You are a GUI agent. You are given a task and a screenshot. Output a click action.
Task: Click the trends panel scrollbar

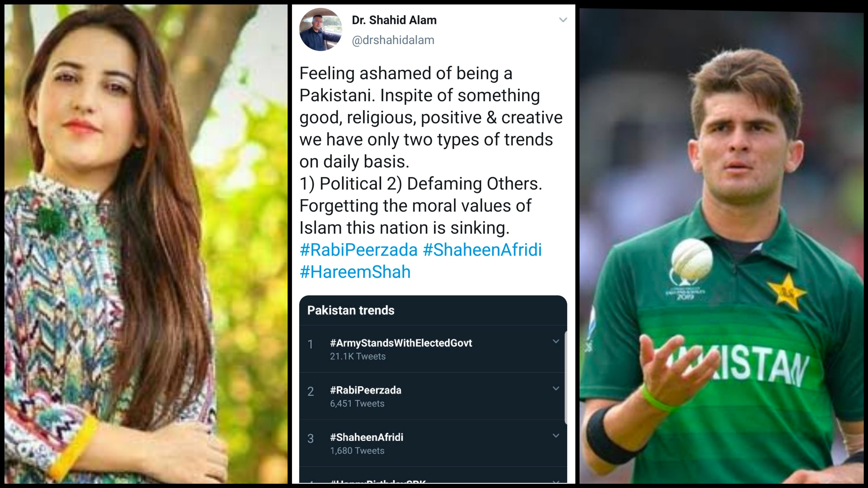pyautogui.click(x=565, y=377)
